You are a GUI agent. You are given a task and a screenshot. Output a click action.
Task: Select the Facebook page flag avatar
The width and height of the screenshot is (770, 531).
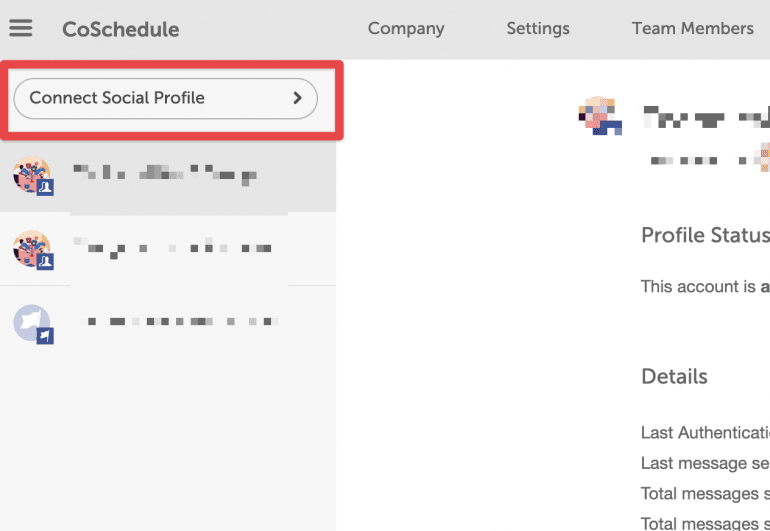pos(31,323)
